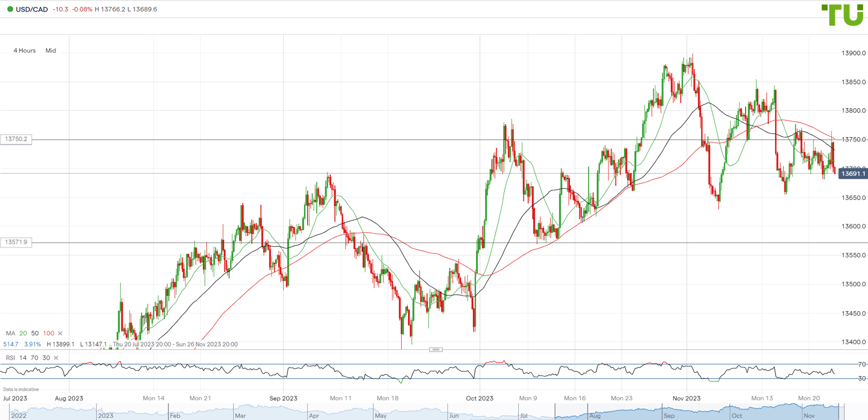Remove the RSI indicator with its X

[56, 358]
